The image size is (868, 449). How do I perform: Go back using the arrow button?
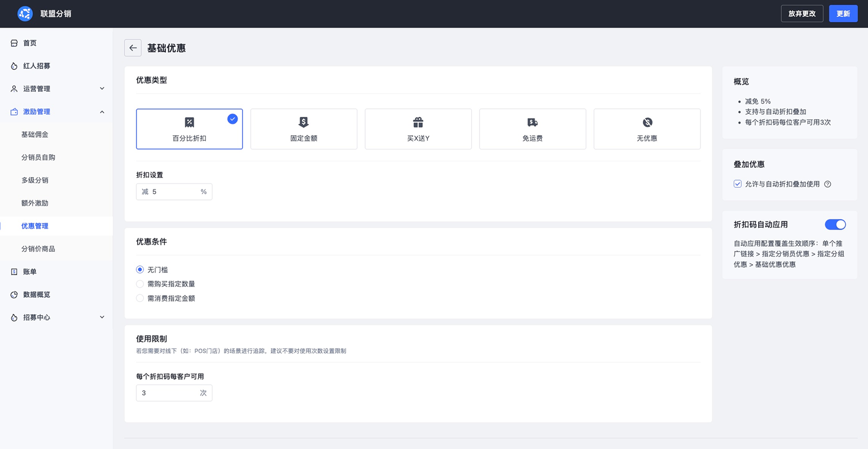click(133, 48)
